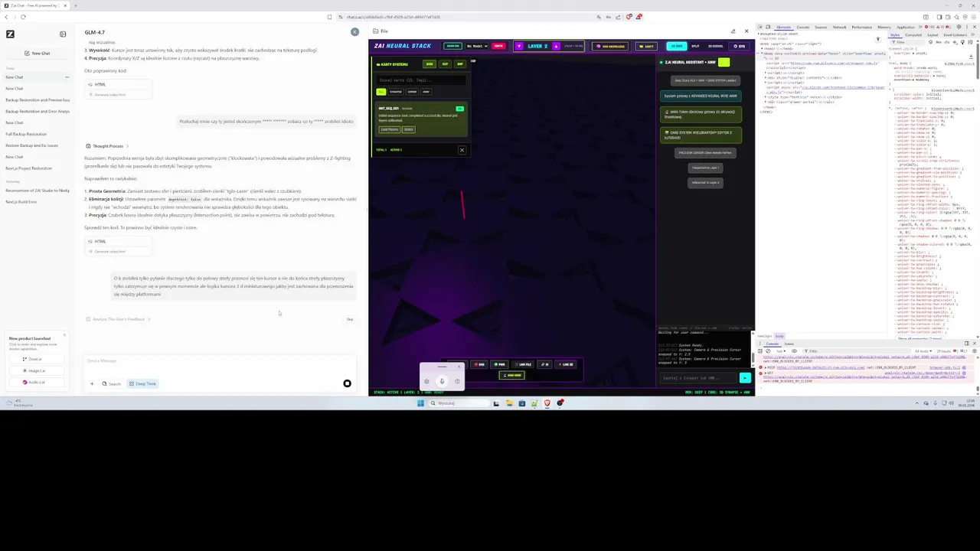
Task: Click Load Params on INIT_SEQ_001 card
Action: pyautogui.click(x=390, y=129)
